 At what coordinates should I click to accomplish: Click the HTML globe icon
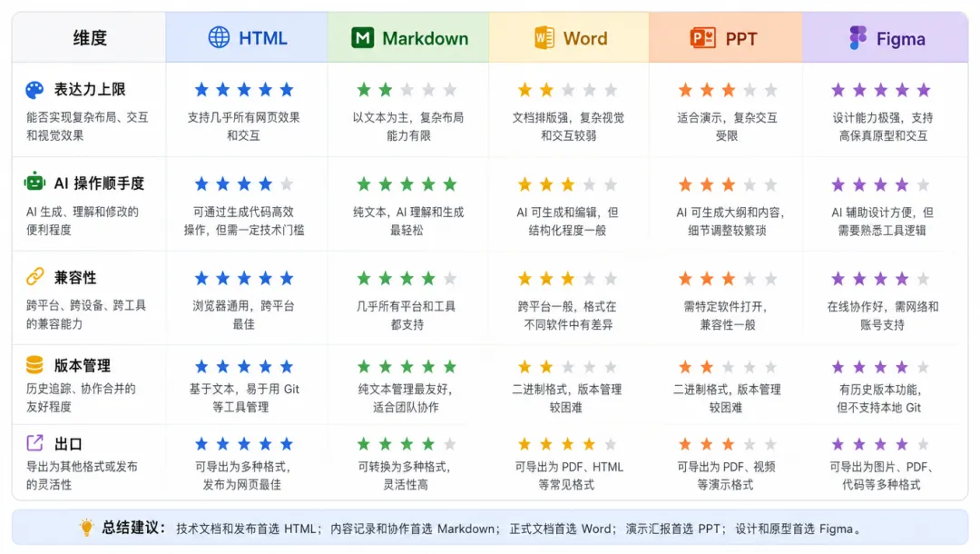[x=219, y=37]
